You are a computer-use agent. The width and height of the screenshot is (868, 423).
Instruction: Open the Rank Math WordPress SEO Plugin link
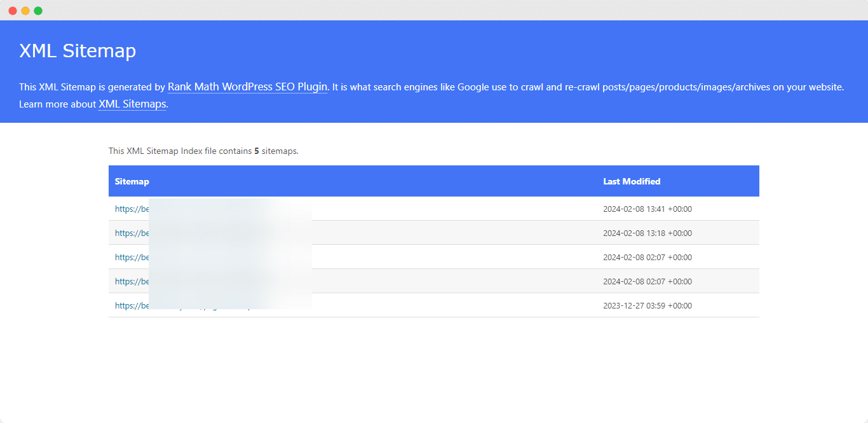pyautogui.click(x=247, y=87)
